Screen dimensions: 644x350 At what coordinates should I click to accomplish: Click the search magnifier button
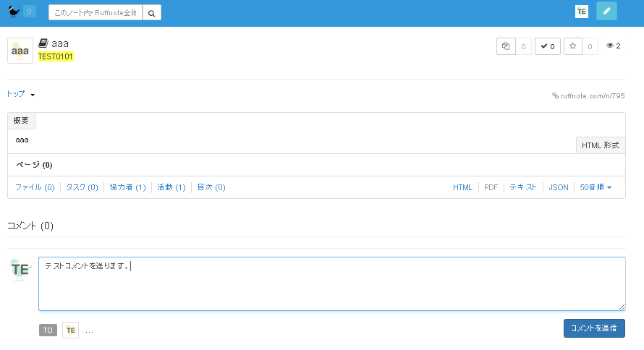tap(152, 12)
